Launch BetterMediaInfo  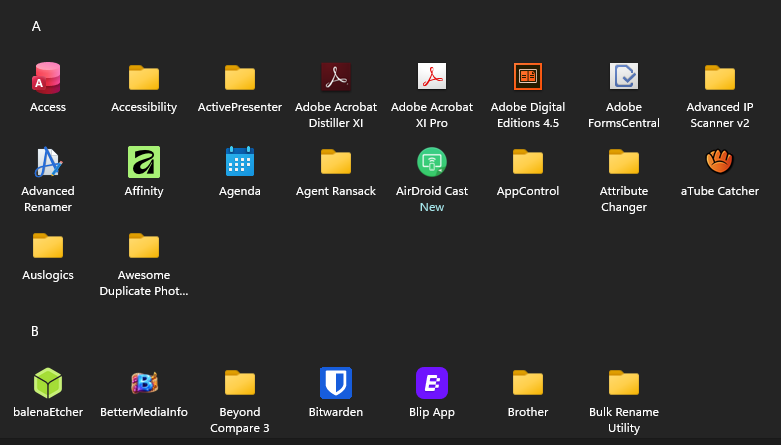[x=144, y=383]
